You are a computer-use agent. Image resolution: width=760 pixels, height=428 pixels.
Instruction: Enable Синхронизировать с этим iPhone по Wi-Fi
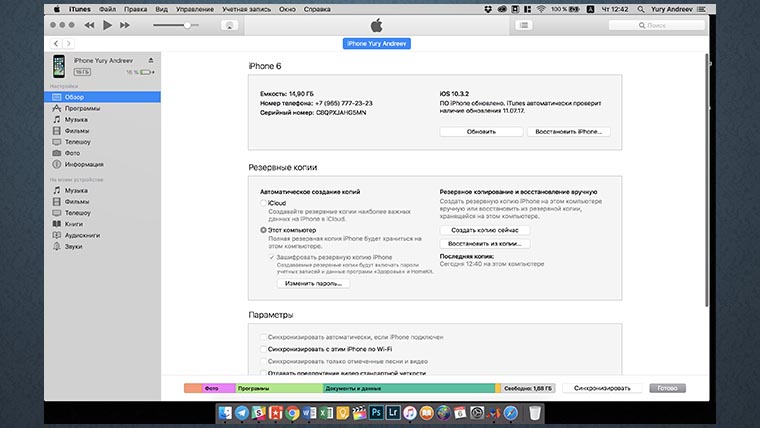click(263, 349)
